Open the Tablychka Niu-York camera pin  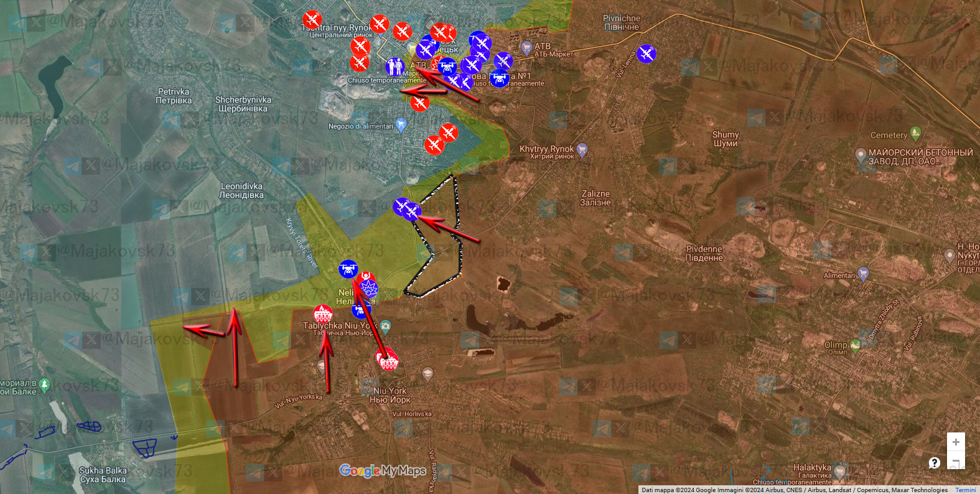(385, 326)
